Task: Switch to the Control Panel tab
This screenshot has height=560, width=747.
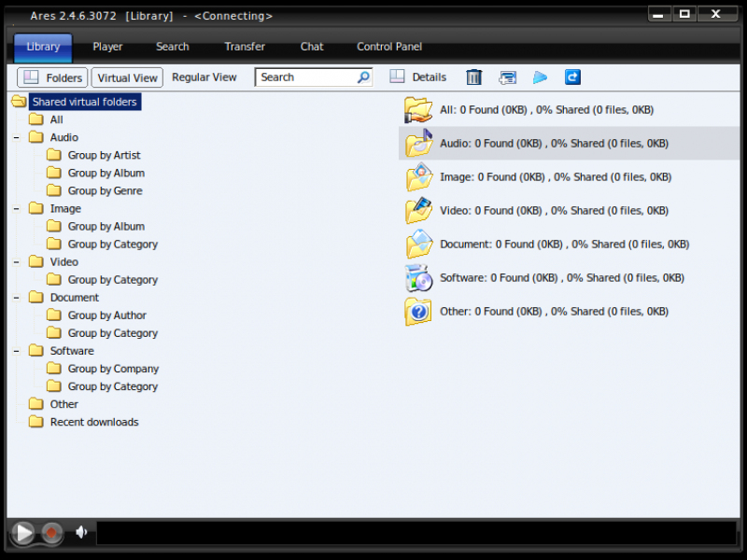Action: [389, 47]
